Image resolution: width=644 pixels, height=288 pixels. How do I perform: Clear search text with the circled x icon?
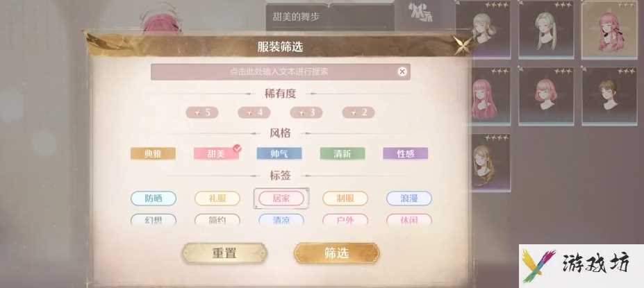(x=402, y=71)
